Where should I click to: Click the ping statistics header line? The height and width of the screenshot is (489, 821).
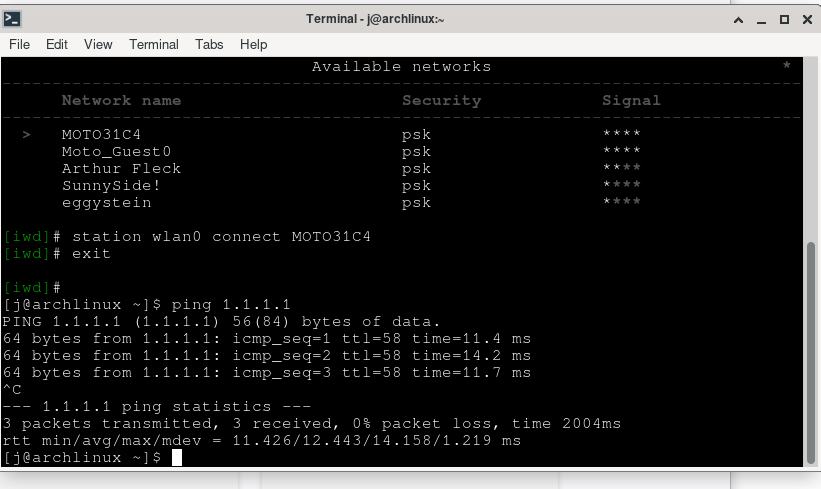tap(157, 407)
